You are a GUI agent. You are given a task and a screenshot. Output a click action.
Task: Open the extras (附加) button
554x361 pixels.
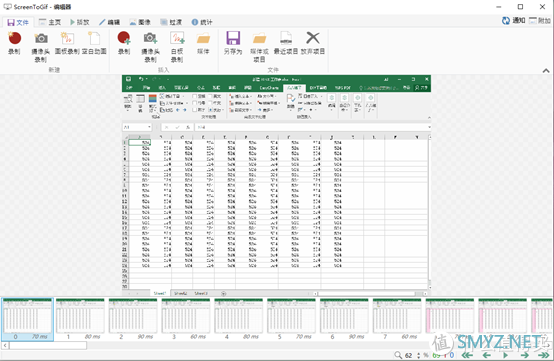pos(540,20)
